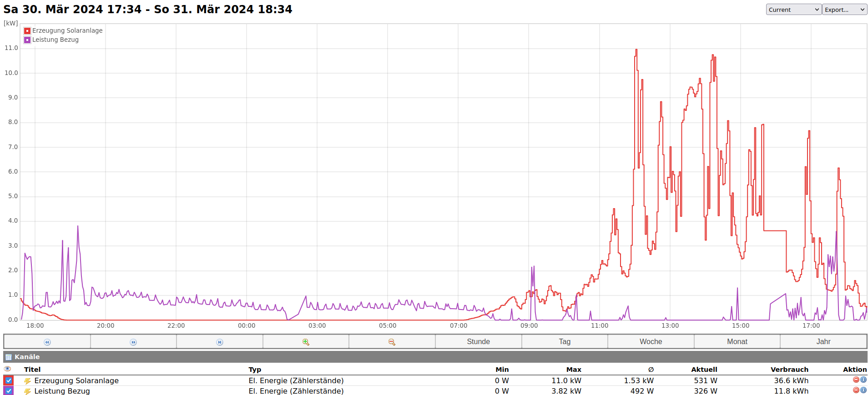Screen dimensions: 868x395
Task: Click the red remove icon for Leistung Bezug
Action: point(856,390)
